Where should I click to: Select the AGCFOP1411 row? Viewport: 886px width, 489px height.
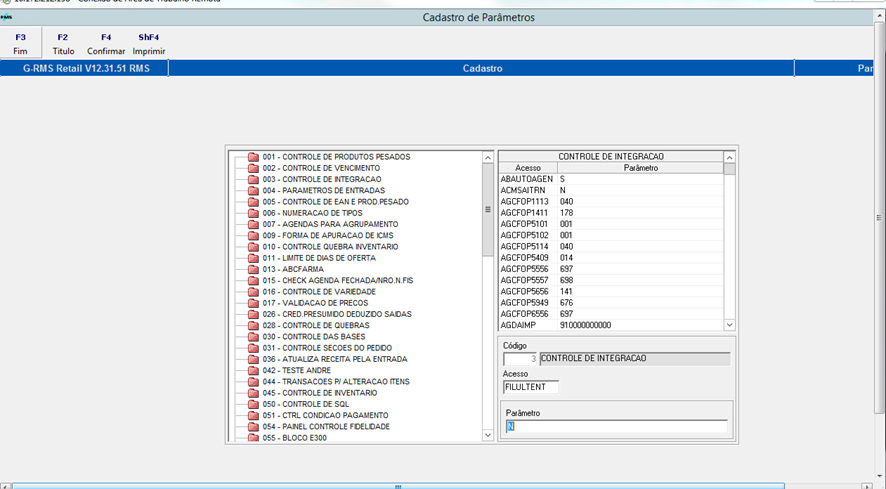pos(611,213)
